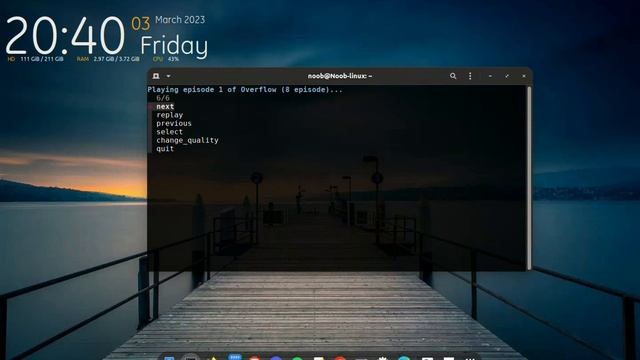Viewport: 640px width, 360px height.
Task: Open the dropdown arrow beside new tab icon
Action: pos(168,76)
